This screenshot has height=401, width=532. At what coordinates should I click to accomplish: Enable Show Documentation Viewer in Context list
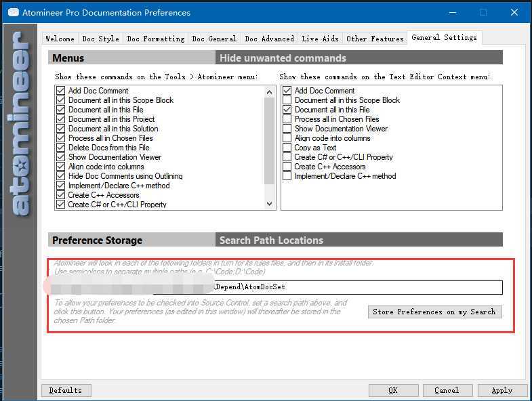(x=287, y=129)
